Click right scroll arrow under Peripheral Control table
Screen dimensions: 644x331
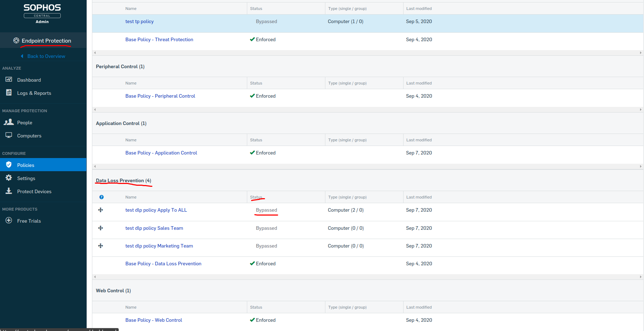pos(640,109)
